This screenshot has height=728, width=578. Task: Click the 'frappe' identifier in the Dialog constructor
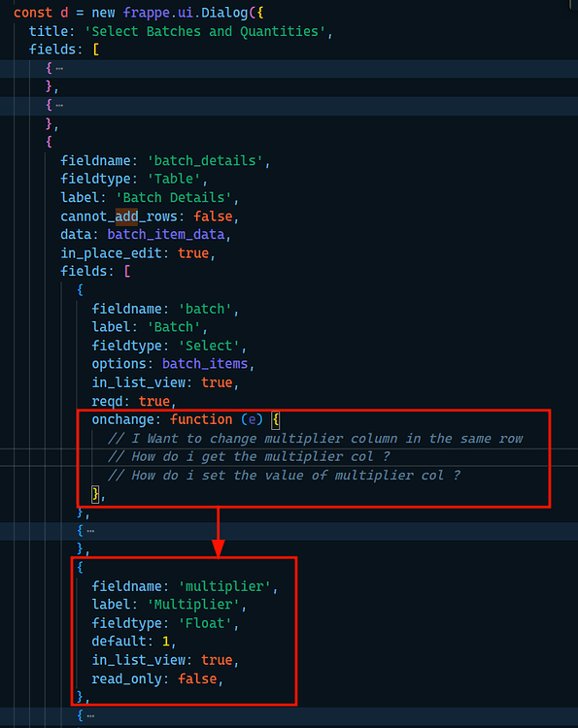coord(147,13)
